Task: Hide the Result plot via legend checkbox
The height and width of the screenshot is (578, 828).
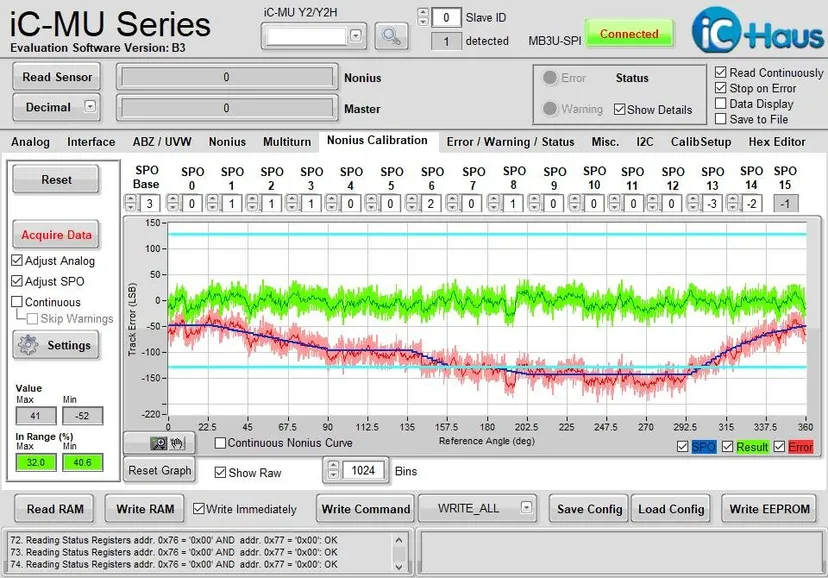Action: coord(727,447)
